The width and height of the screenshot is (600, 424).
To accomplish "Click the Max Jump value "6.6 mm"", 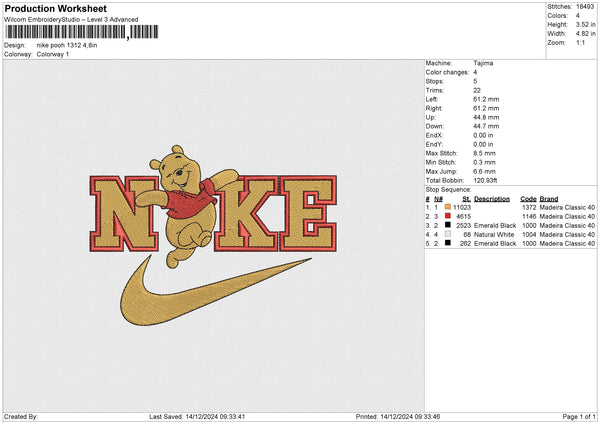I will pyautogui.click(x=484, y=171).
